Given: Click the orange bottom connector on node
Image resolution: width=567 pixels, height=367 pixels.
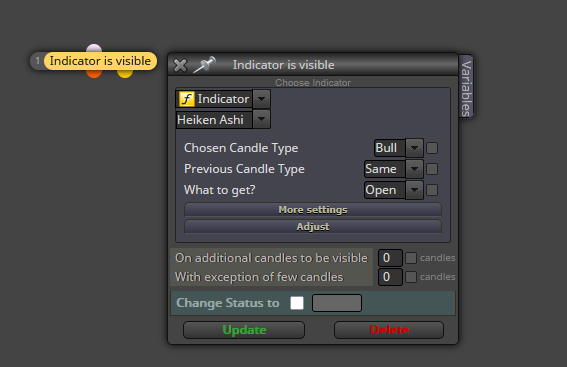Looking at the screenshot, I should click(x=94, y=73).
